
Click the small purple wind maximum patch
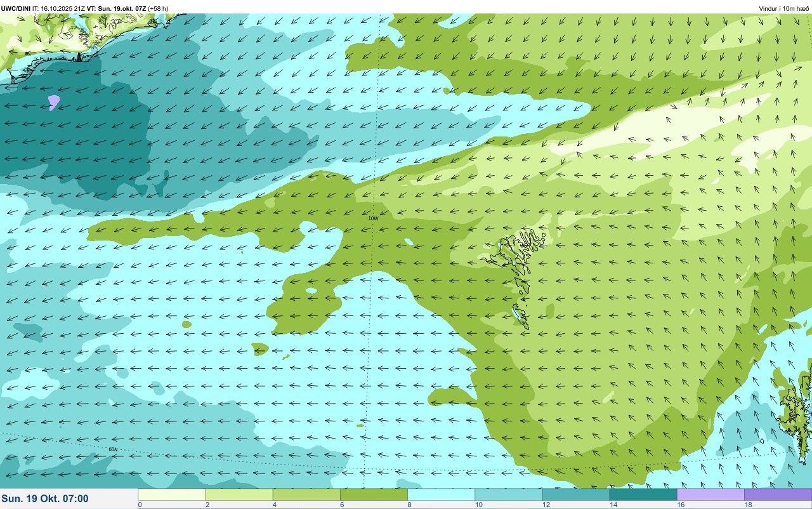coord(54,102)
